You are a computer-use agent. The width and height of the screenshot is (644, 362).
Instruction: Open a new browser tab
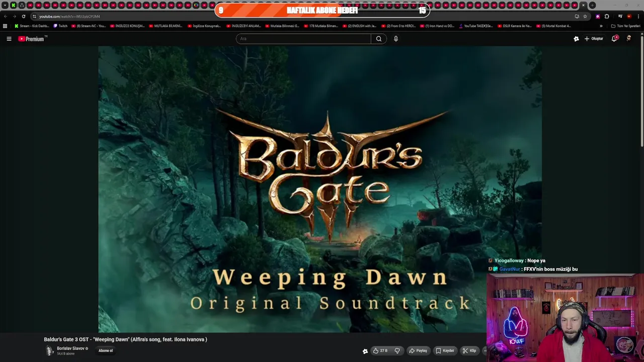pos(592,5)
